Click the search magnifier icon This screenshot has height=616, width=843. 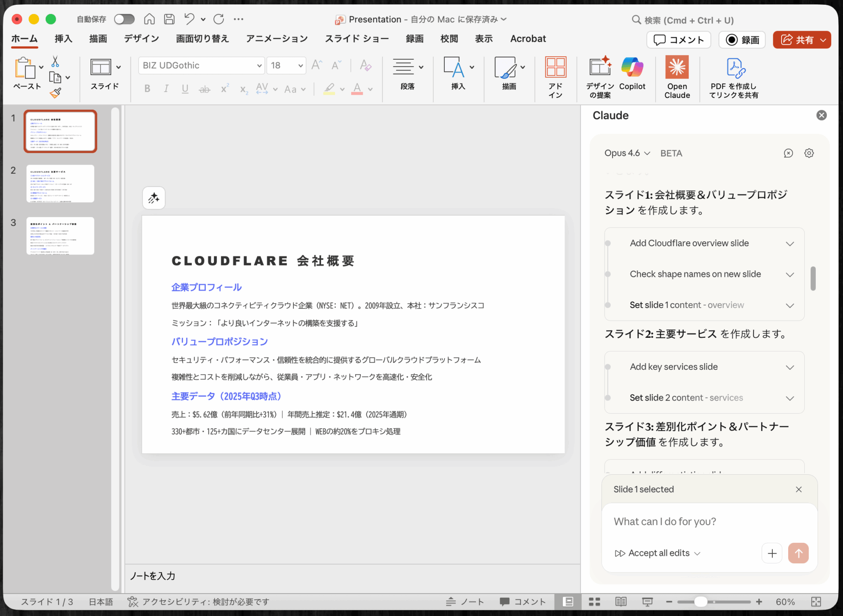click(636, 20)
